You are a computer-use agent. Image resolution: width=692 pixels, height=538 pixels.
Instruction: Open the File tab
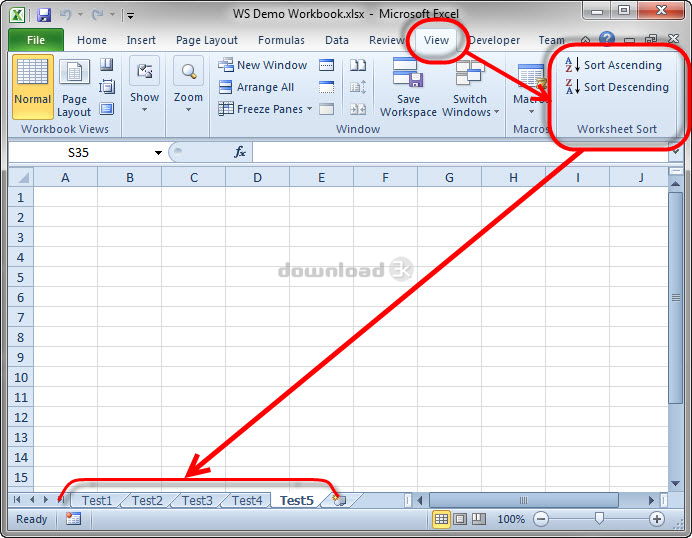point(36,40)
